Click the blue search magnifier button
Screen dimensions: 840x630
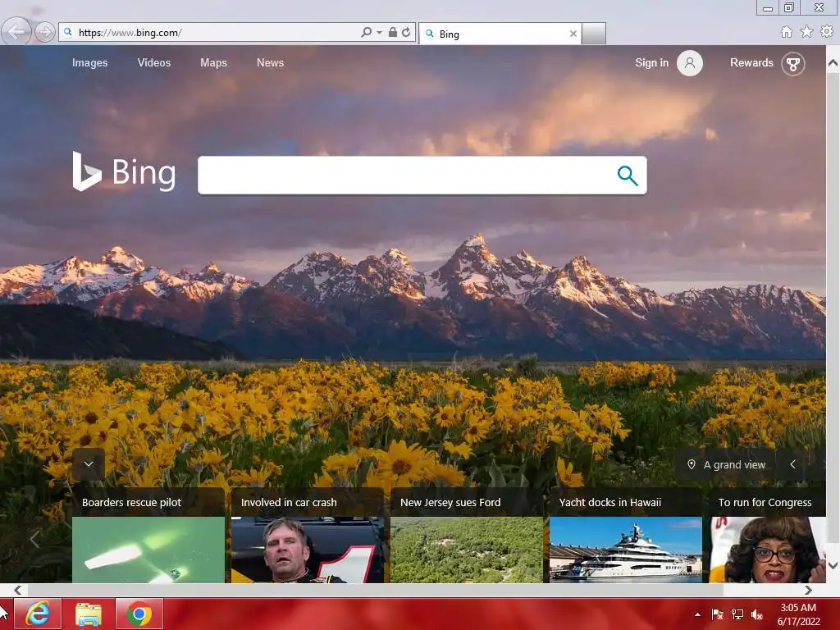628,176
